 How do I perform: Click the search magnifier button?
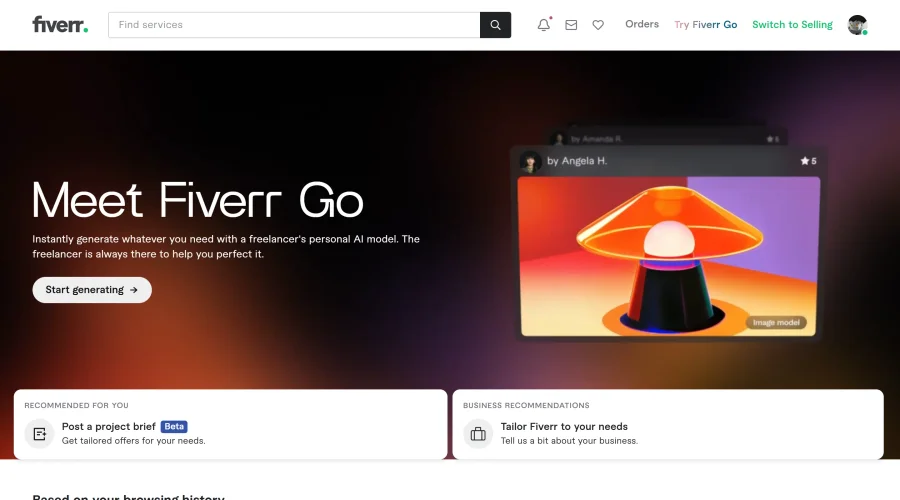495,25
